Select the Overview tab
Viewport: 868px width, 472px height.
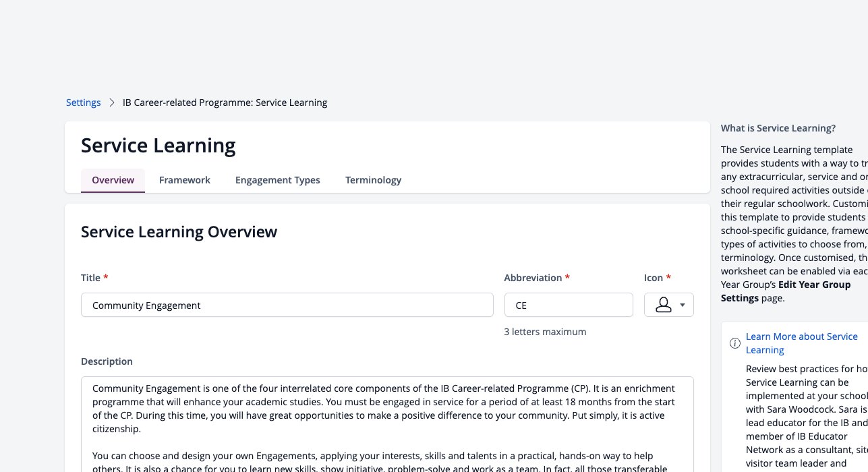pos(113,180)
